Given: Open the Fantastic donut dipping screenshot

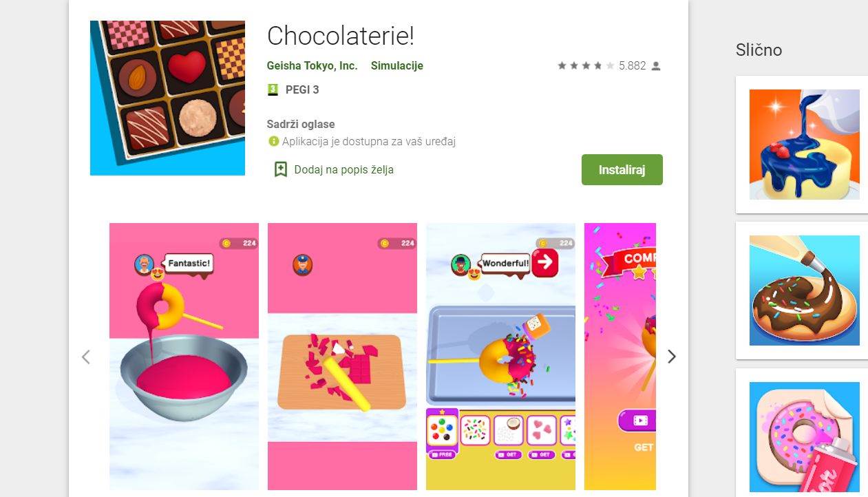Looking at the screenshot, I should 184,357.
